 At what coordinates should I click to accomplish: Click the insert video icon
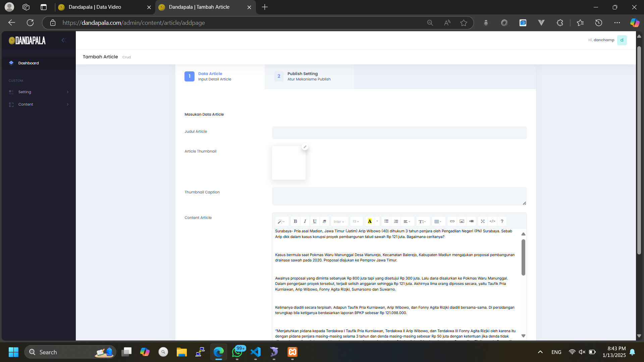click(x=472, y=222)
